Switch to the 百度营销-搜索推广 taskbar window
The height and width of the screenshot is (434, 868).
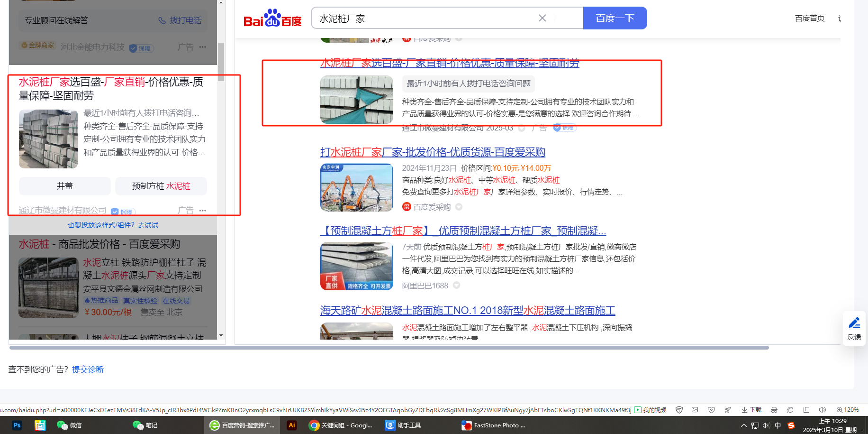[243, 425]
